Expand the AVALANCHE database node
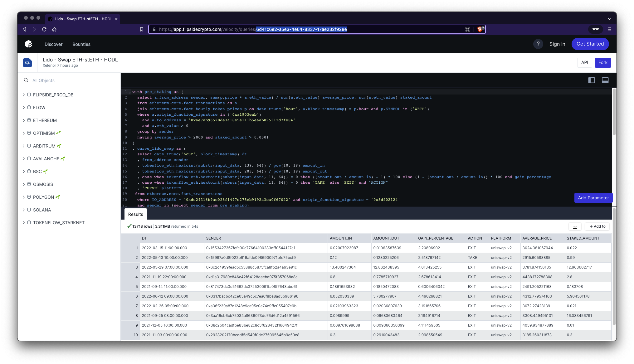The image size is (634, 364). point(24,158)
